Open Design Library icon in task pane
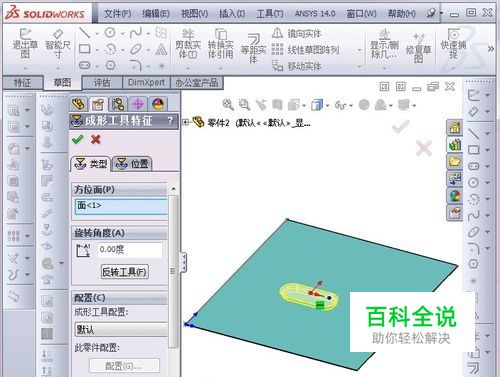 455,145
